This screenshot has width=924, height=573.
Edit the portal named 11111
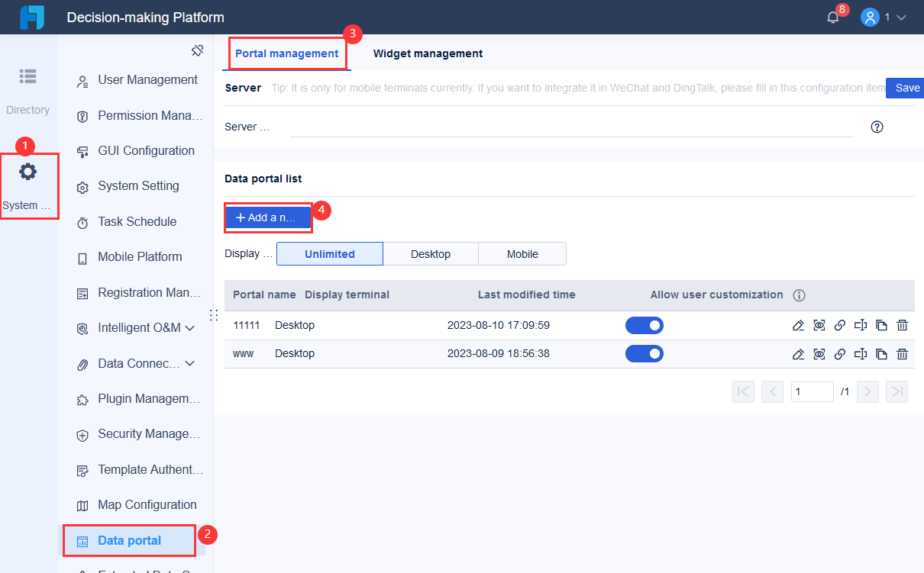pyautogui.click(x=798, y=325)
